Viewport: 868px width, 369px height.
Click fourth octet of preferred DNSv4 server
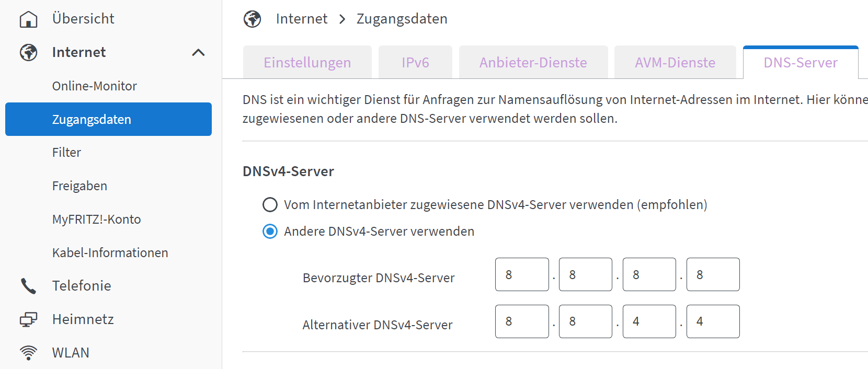[x=713, y=274]
